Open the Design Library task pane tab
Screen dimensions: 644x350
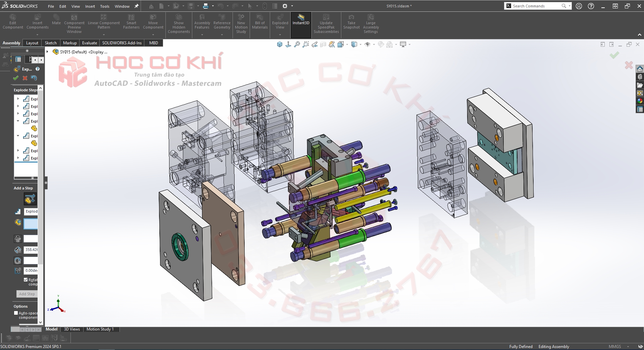640,77
